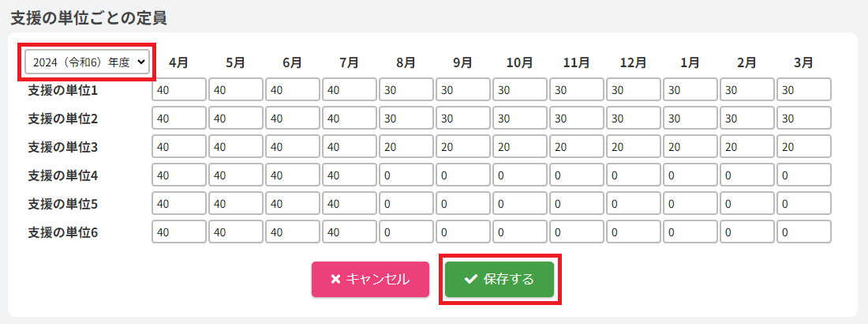The width and height of the screenshot is (868, 324).
Task: Click the 4月 field for 支援の単位1
Action: coord(179,90)
